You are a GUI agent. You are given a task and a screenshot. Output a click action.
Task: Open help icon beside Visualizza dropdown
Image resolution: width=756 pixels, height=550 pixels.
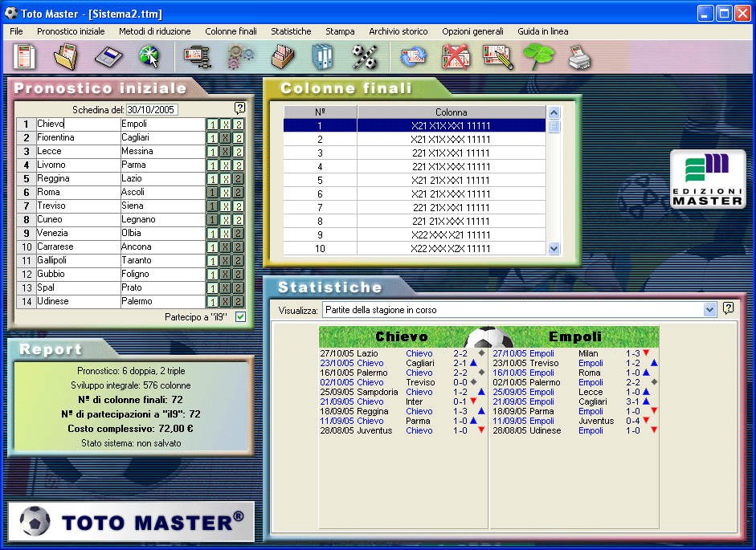[728, 308]
